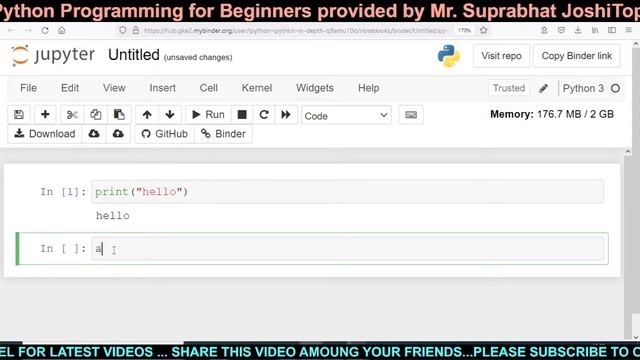This screenshot has width=640, height=360.
Task: Restart kernel and run all cells icon
Action: point(286,115)
